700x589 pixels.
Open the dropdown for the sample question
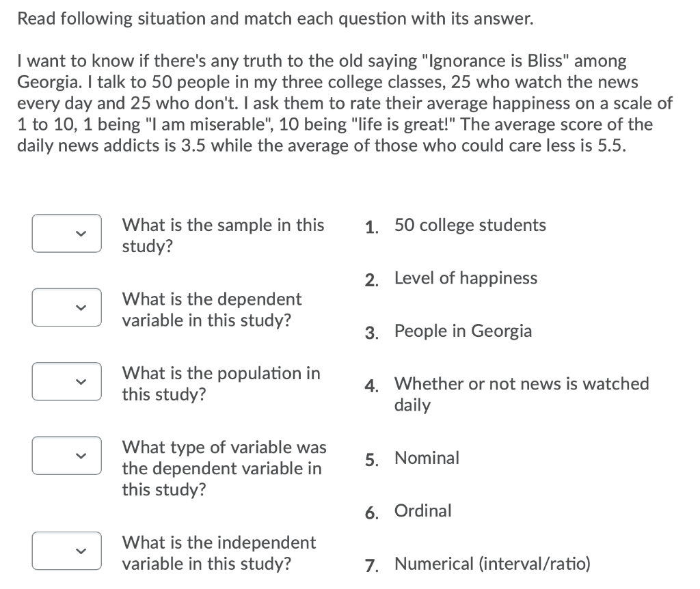(x=66, y=234)
